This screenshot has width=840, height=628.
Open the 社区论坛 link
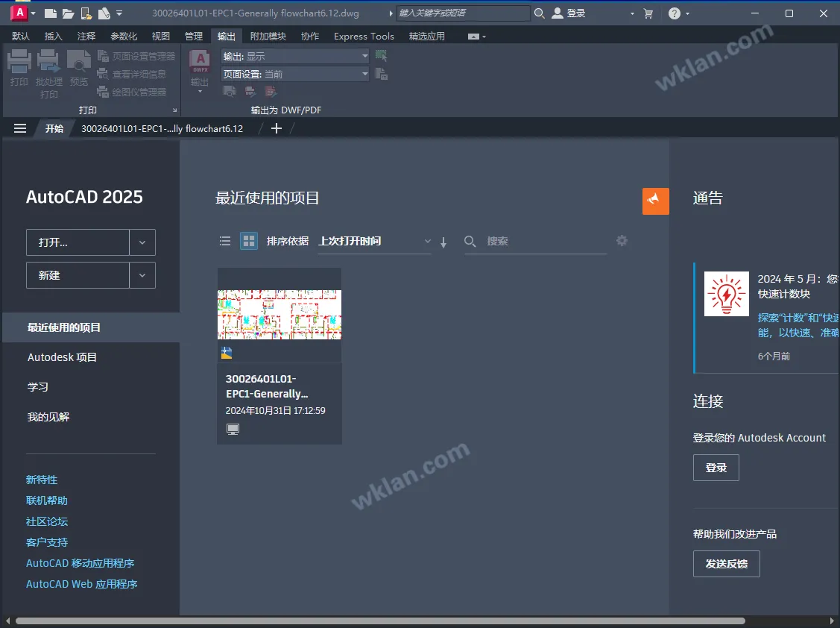pyautogui.click(x=47, y=522)
